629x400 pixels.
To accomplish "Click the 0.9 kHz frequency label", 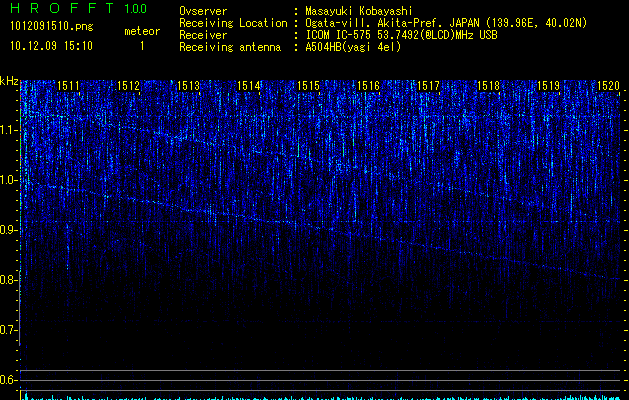I will click(x=8, y=230).
